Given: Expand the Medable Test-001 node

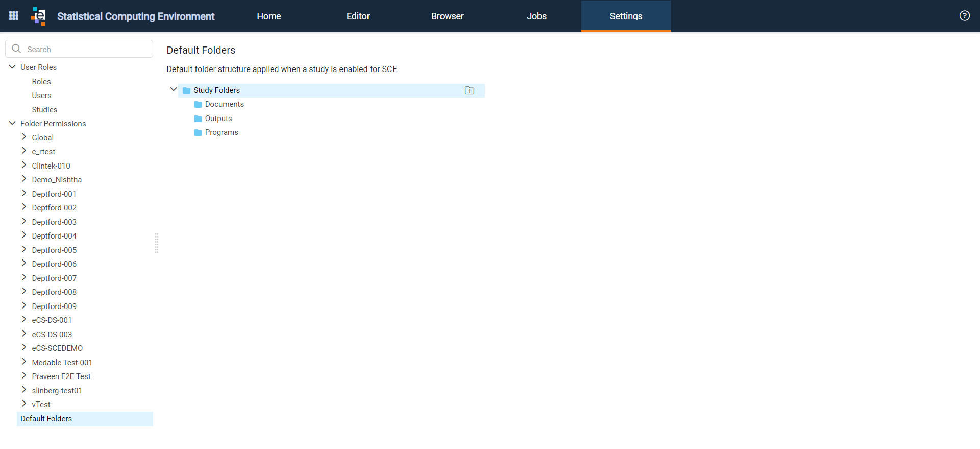Looking at the screenshot, I should coord(24,362).
